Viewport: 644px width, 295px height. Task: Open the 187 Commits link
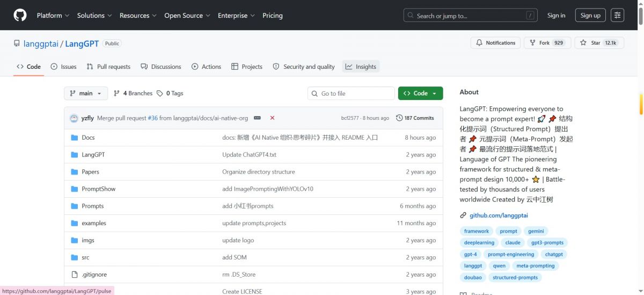coord(415,118)
